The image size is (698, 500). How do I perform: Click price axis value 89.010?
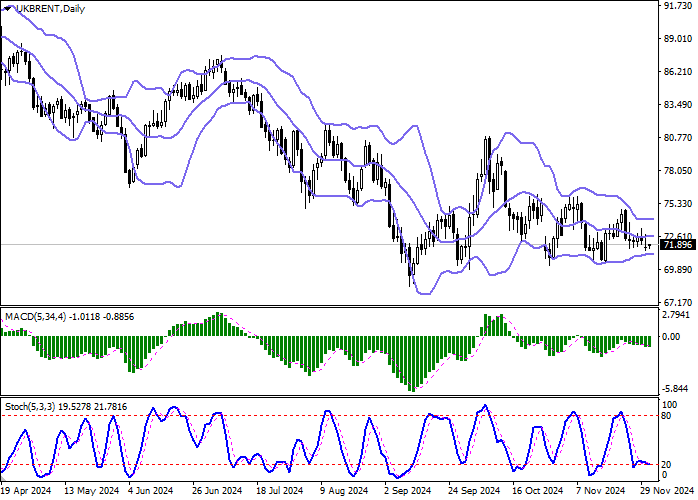[x=678, y=39]
